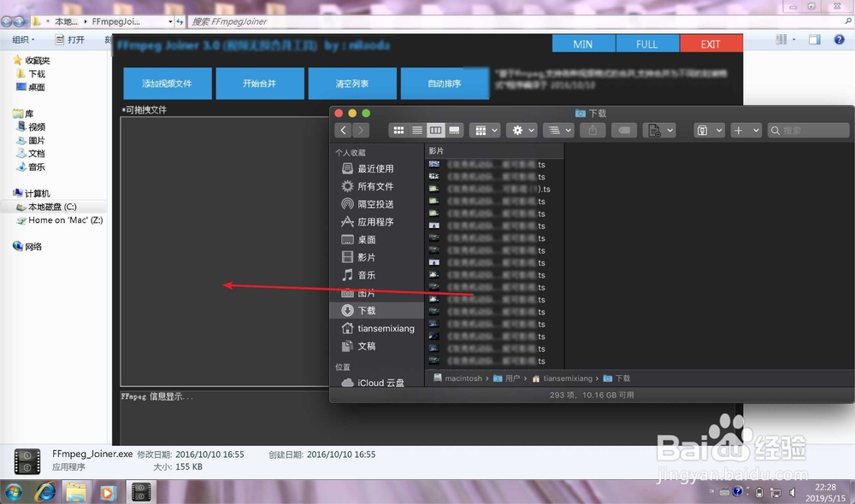Open 网络 in Explorer sidebar

[x=27, y=247]
